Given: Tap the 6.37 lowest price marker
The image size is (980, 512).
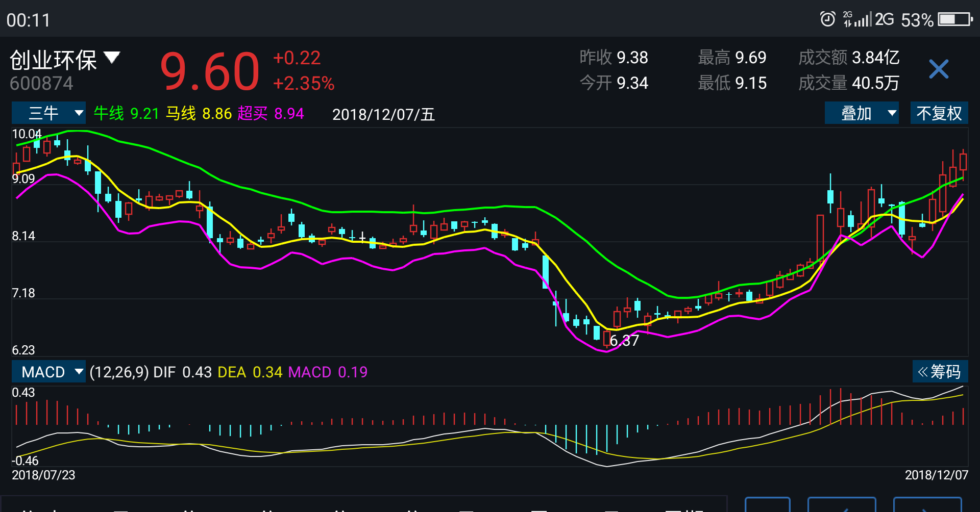Looking at the screenshot, I should coord(624,340).
